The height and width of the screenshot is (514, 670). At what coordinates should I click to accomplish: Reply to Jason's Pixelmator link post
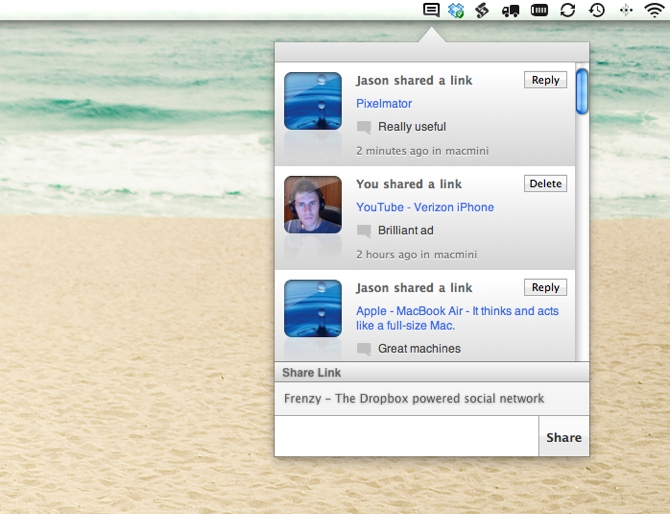tap(545, 80)
